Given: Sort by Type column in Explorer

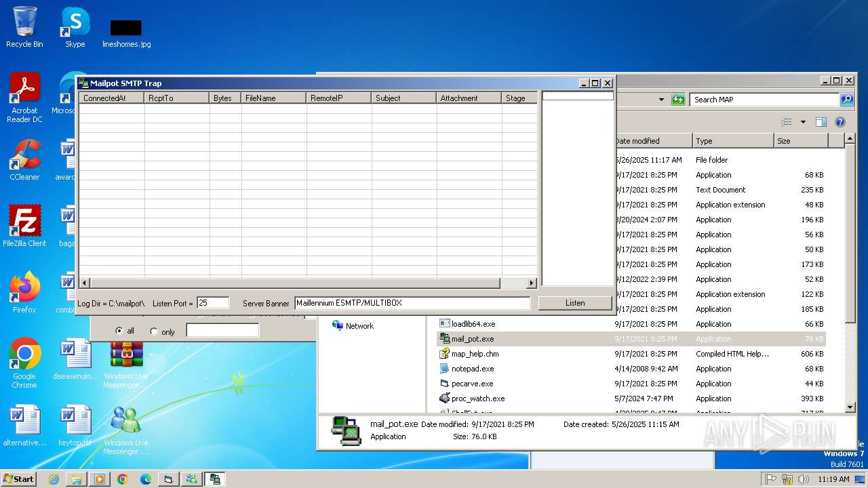Looking at the screenshot, I should (x=733, y=141).
